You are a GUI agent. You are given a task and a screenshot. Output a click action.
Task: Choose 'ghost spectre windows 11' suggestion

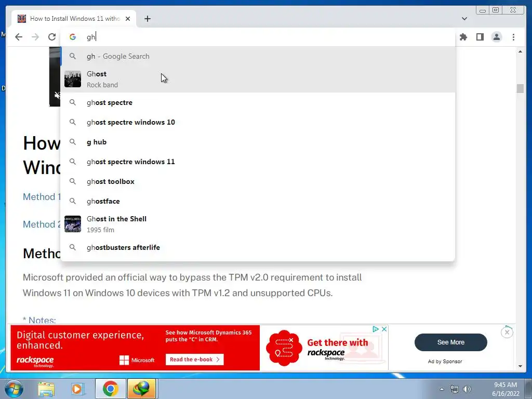[258, 162]
